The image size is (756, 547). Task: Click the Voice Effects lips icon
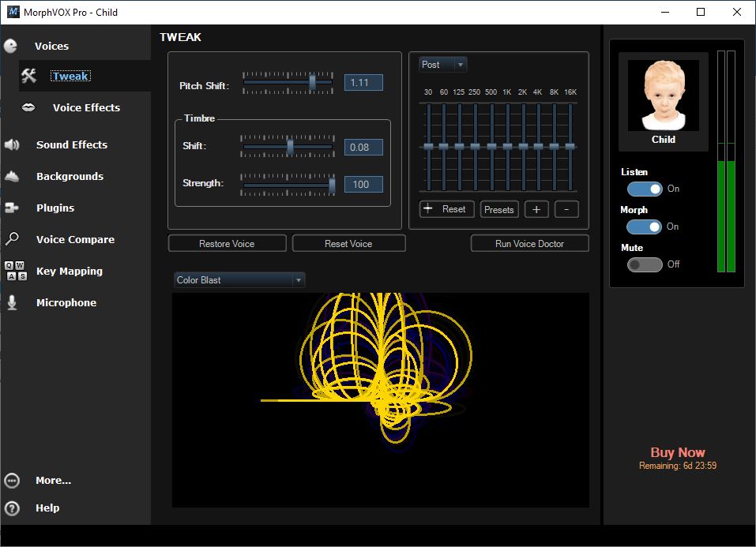click(x=28, y=107)
